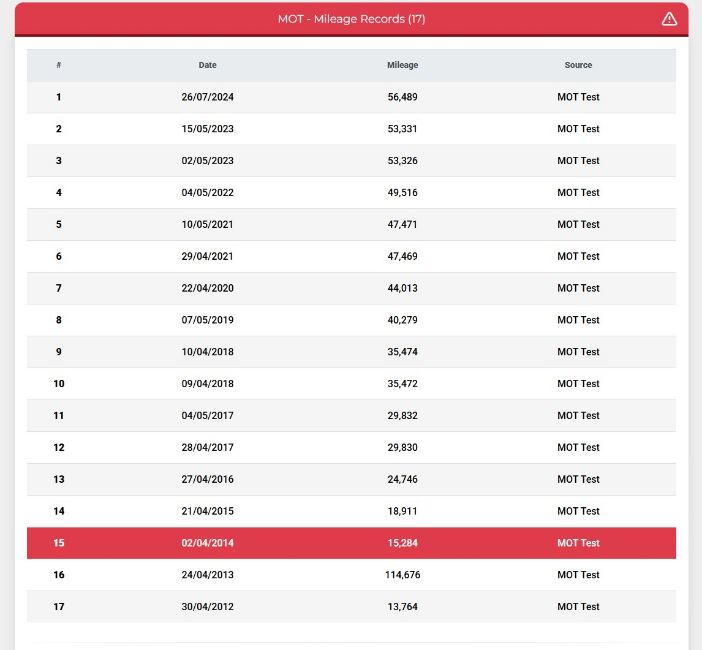Select the 22/04/2020 record
This screenshot has width=702, height=650.
tap(351, 288)
